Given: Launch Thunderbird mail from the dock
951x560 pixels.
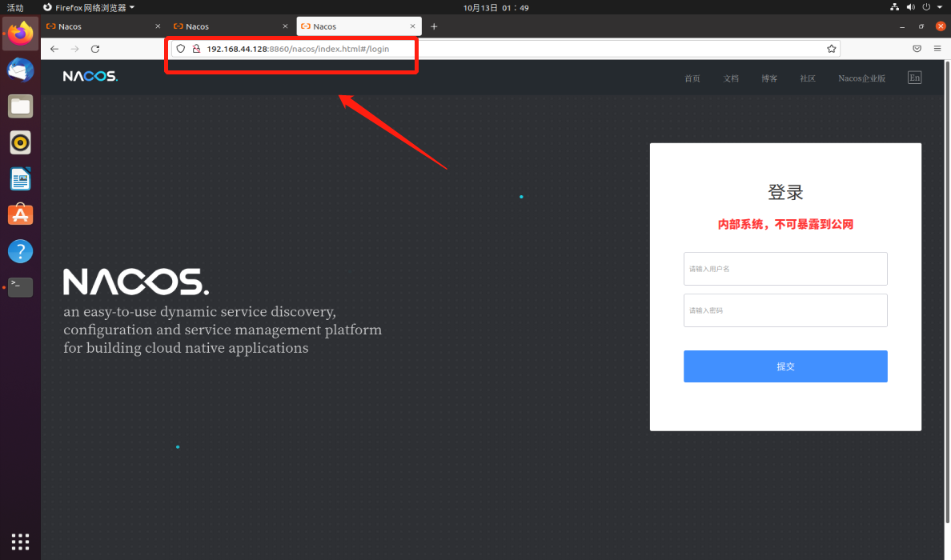Looking at the screenshot, I should pyautogui.click(x=21, y=70).
